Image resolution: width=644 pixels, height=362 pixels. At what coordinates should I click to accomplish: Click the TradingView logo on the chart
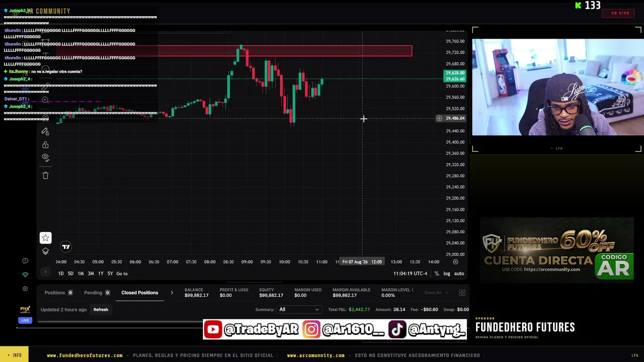click(x=66, y=246)
